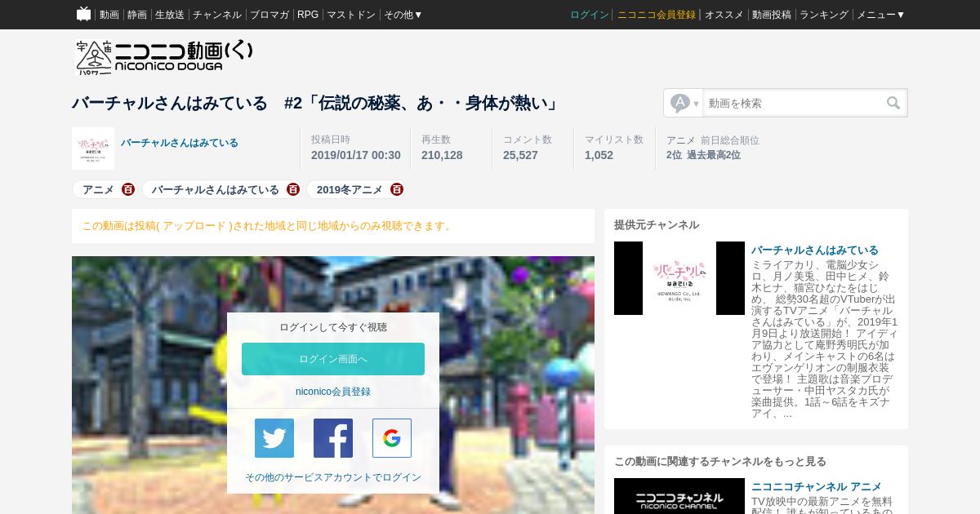Image resolution: width=980 pixels, height=514 pixels.
Task: Open dictionary icon beside バーチャルさんはみている tag
Action: (x=293, y=189)
